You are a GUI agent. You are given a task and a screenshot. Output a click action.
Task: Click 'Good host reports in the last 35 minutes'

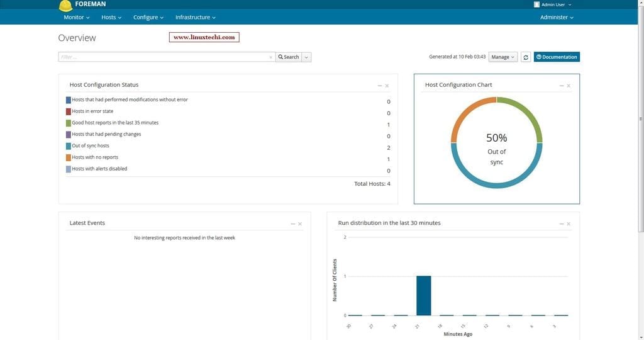click(115, 123)
